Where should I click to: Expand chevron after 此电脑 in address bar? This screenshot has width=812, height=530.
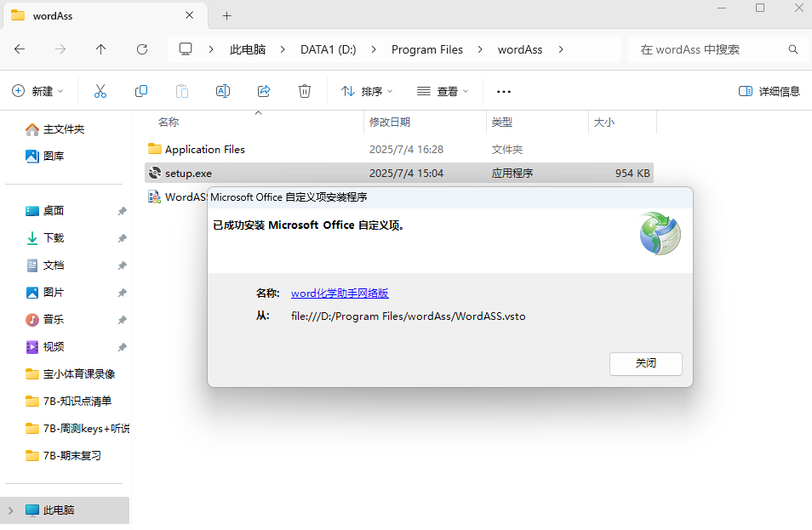pyautogui.click(x=283, y=49)
